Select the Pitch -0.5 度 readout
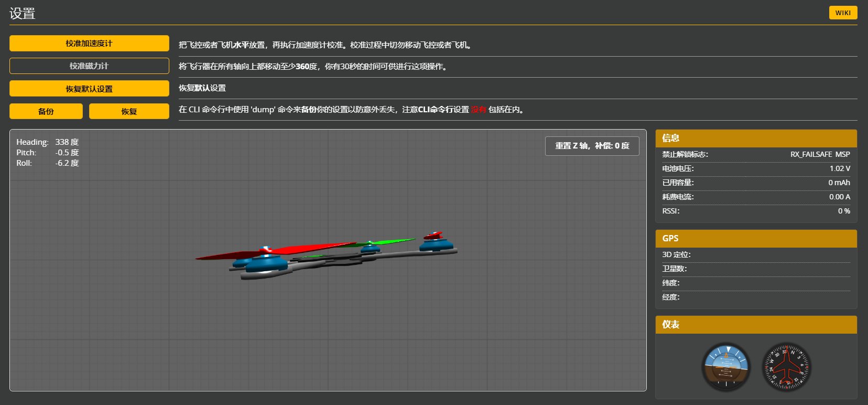The width and height of the screenshot is (868, 405). coord(48,153)
